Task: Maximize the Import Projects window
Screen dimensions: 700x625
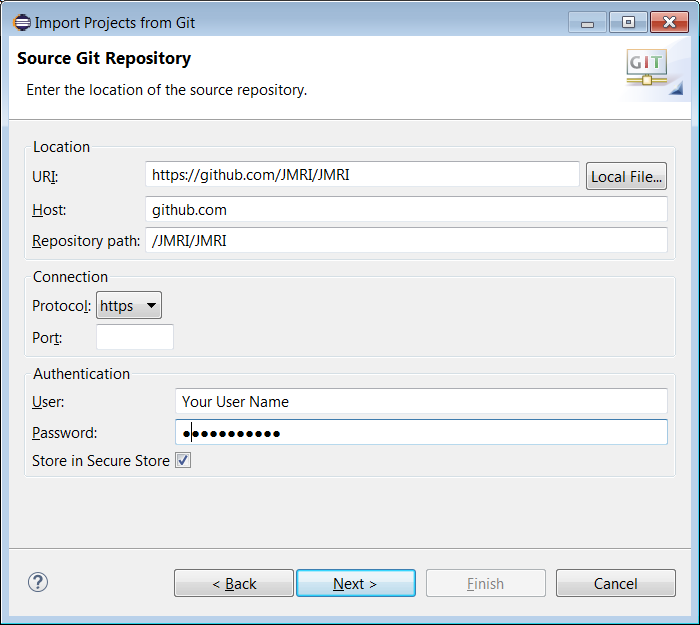Action: tap(628, 22)
